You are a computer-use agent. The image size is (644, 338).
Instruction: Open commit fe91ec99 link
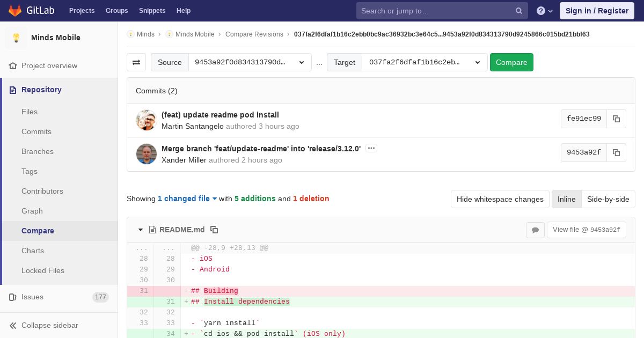point(584,119)
